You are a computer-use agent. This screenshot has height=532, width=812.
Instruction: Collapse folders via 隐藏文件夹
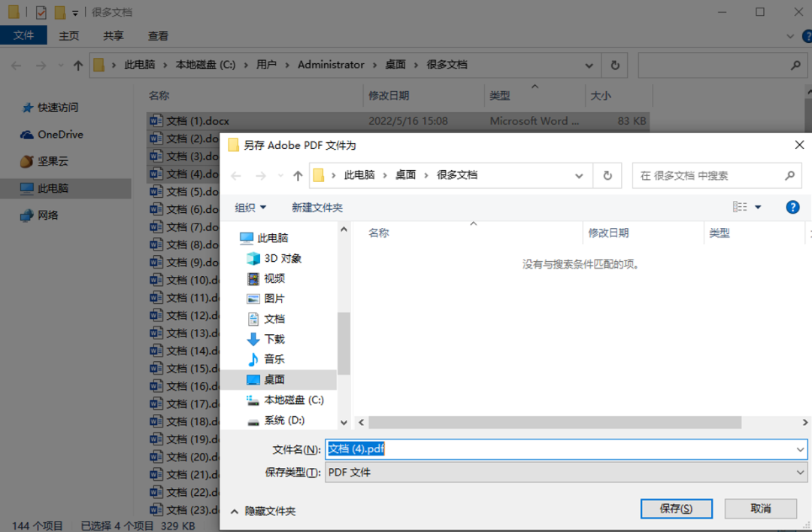pos(263,511)
